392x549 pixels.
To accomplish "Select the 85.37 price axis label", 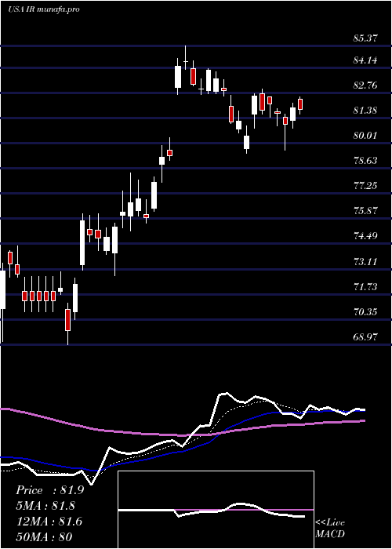I will tap(365, 38).
